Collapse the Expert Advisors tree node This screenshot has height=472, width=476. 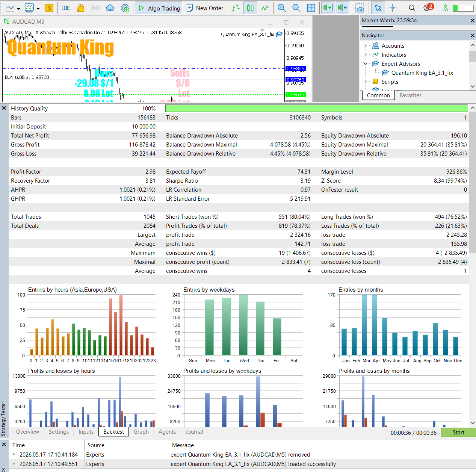[366, 64]
